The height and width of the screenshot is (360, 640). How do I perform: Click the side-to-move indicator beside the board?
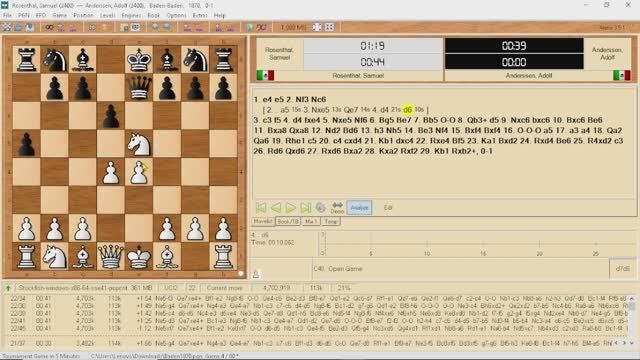(241, 273)
